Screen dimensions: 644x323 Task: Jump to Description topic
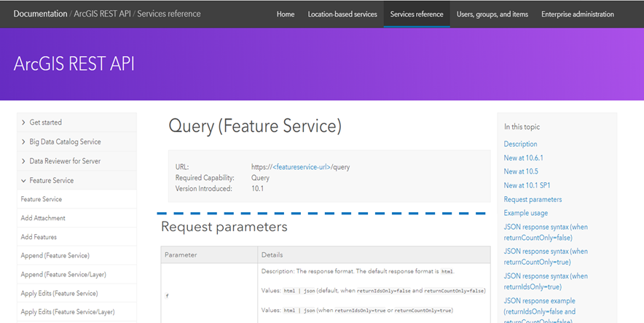click(x=520, y=144)
